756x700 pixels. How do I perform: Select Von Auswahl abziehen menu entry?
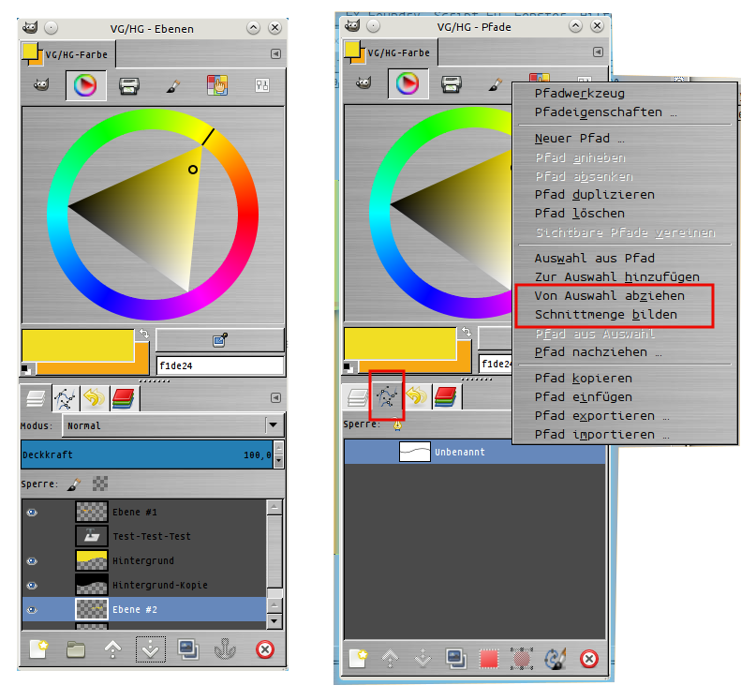click(x=610, y=296)
